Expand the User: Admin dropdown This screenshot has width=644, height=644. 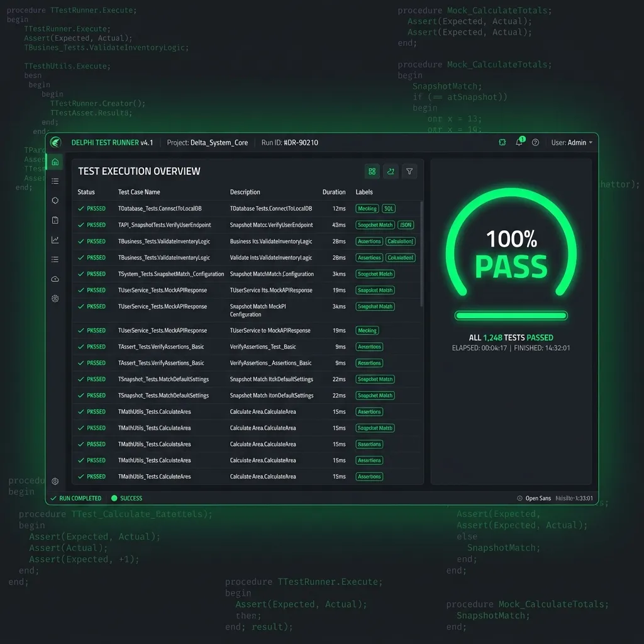point(572,143)
